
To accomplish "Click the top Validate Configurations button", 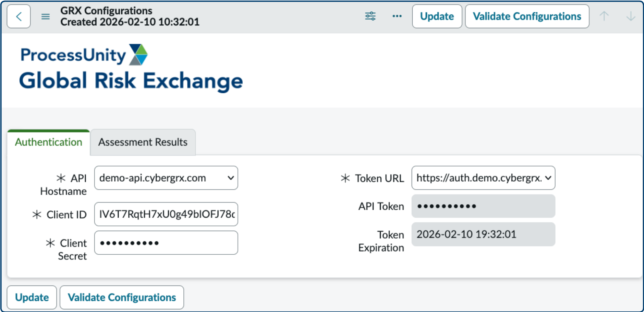I will (x=527, y=16).
